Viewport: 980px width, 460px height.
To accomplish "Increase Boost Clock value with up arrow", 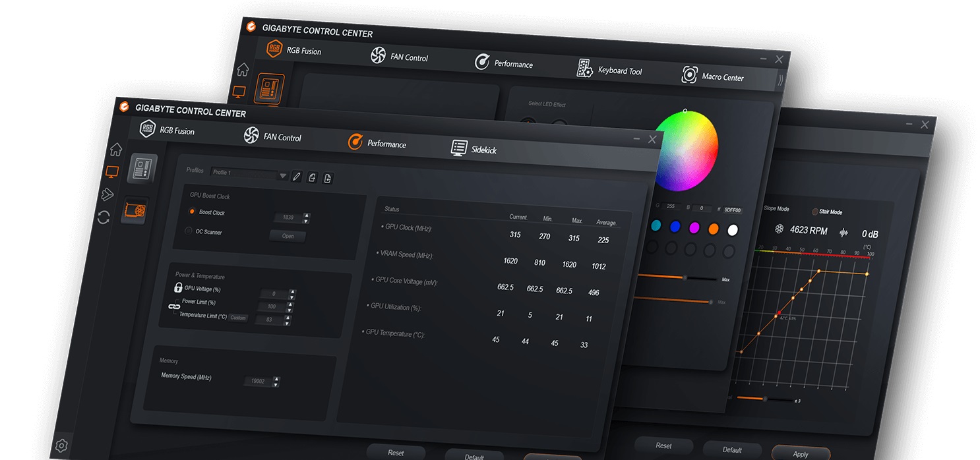I will point(307,215).
